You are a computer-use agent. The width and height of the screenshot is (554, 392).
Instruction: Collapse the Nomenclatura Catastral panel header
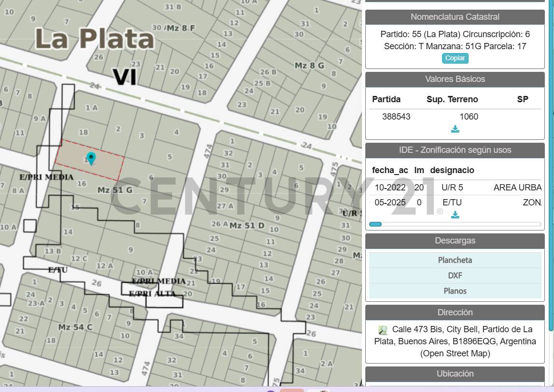click(455, 17)
